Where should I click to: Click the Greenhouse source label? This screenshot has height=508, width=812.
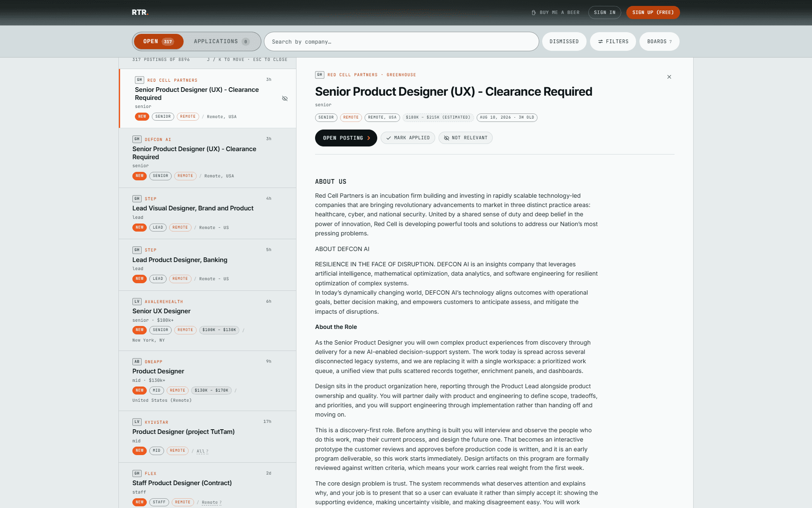[401, 75]
